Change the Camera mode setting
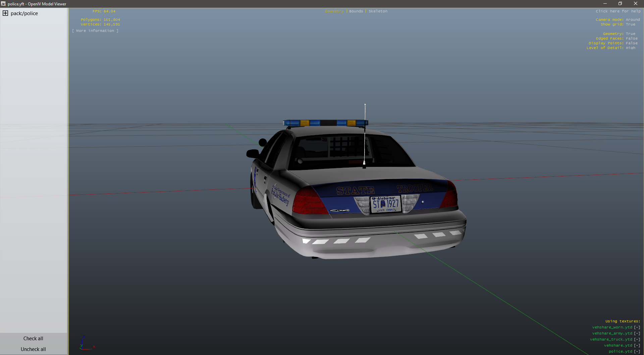644x355 pixels. tap(633, 20)
